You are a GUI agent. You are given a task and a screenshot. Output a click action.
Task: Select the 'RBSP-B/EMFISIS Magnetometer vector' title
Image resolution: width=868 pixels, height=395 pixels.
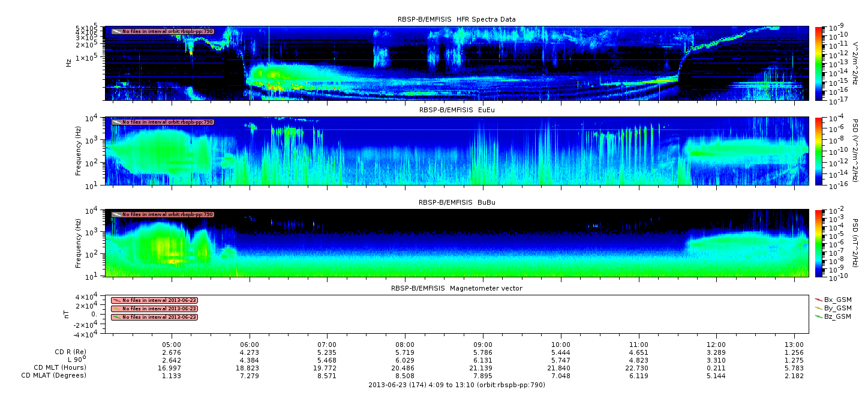(x=456, y=288)
